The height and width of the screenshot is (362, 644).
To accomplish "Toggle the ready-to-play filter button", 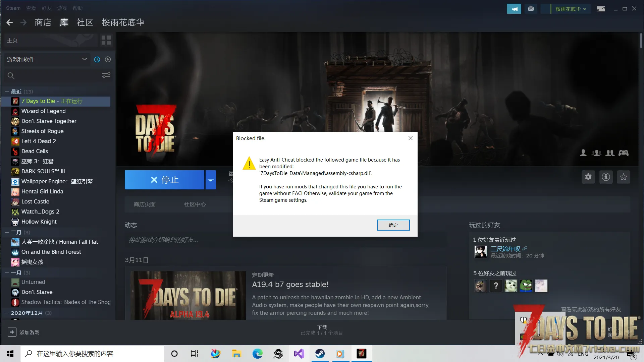I will (x=108, y=59).
